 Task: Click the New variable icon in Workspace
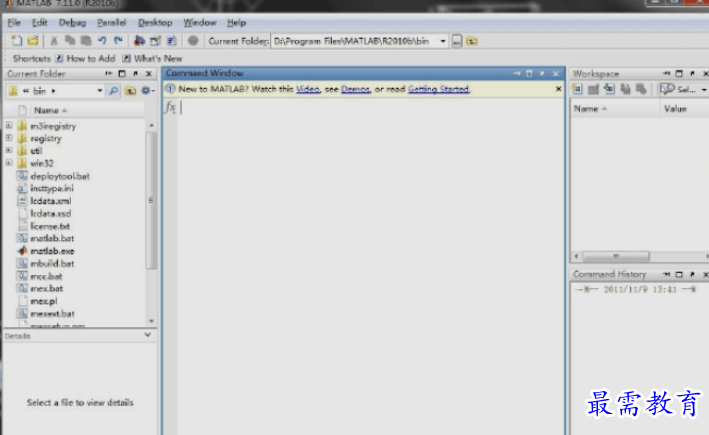coord(577,89)
